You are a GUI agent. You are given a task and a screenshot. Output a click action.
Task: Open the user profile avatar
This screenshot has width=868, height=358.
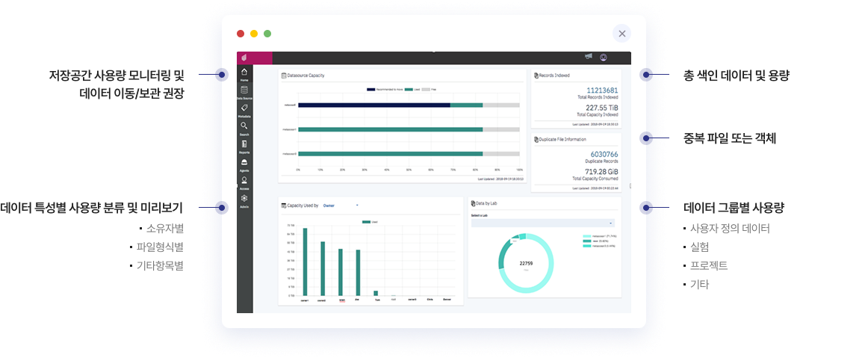click(604, 57)
